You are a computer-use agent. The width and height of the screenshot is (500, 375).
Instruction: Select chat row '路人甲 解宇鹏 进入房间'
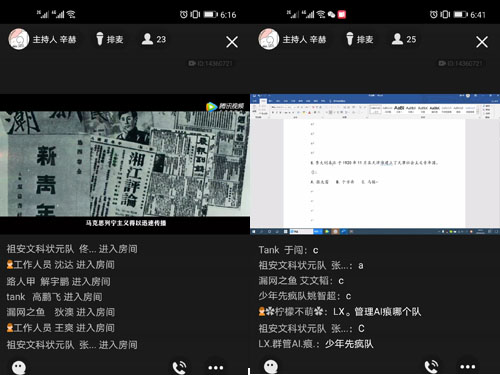[58, 281]
